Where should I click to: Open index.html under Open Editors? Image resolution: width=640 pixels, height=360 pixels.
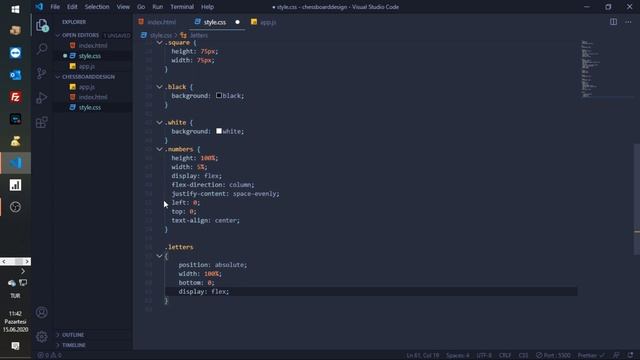(93, 46)
